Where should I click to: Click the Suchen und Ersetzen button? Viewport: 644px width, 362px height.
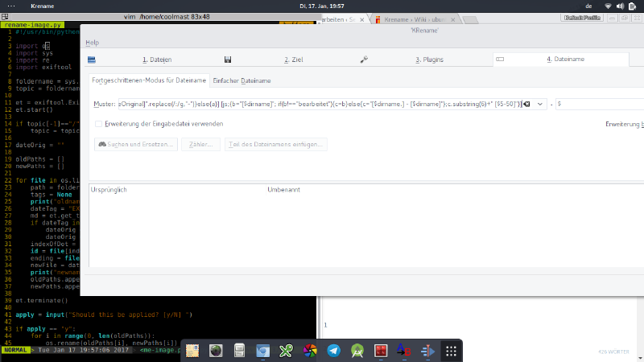pyautogui.click(x=136, y=145)
